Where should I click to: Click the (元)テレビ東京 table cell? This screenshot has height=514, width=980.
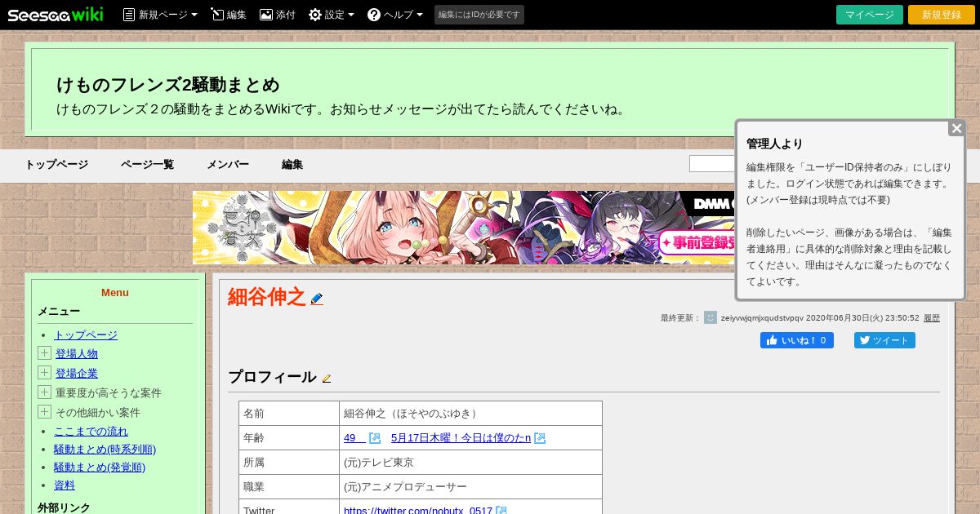[x=470, y=463]
